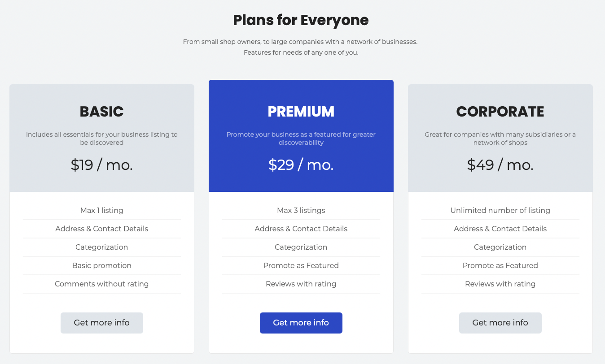Click the PREMIUM plan title
Screen dimensions: 605x364
(x=301, y=112)
